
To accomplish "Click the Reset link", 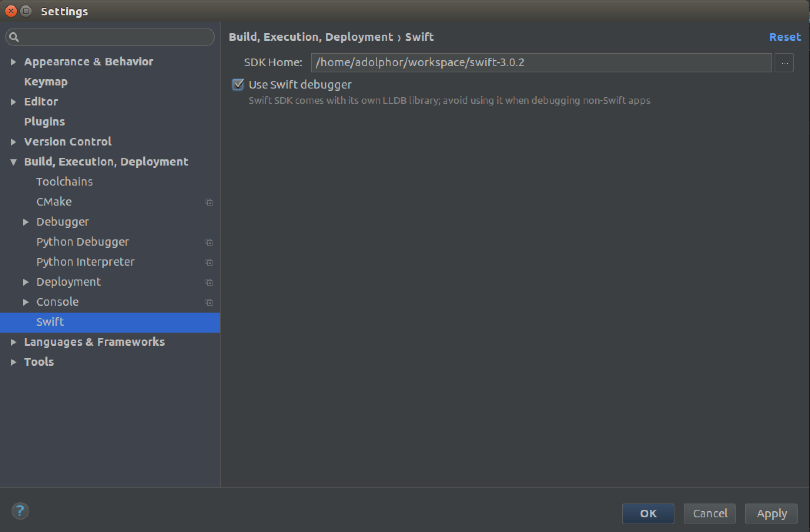I will click(x=785, y=37).
